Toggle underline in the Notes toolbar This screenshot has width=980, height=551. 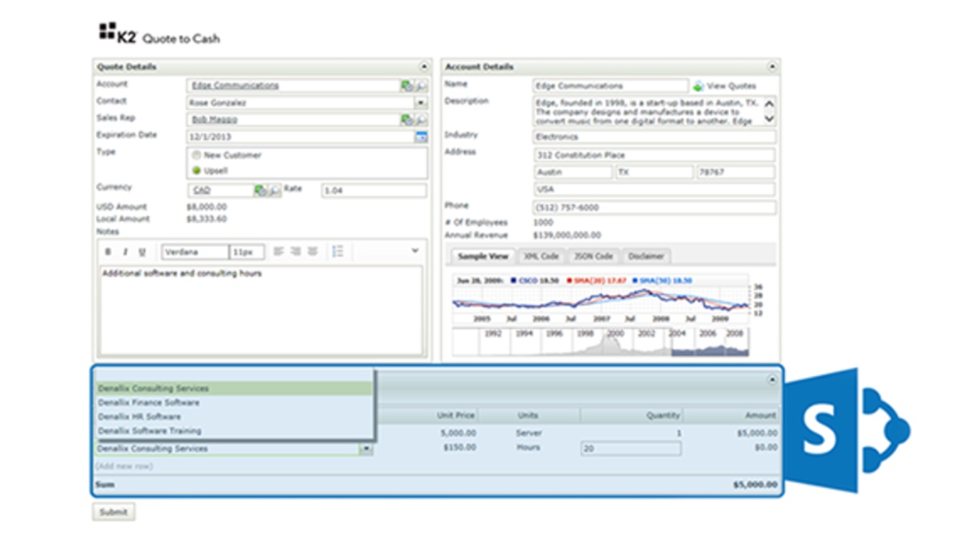click(141, 252)
